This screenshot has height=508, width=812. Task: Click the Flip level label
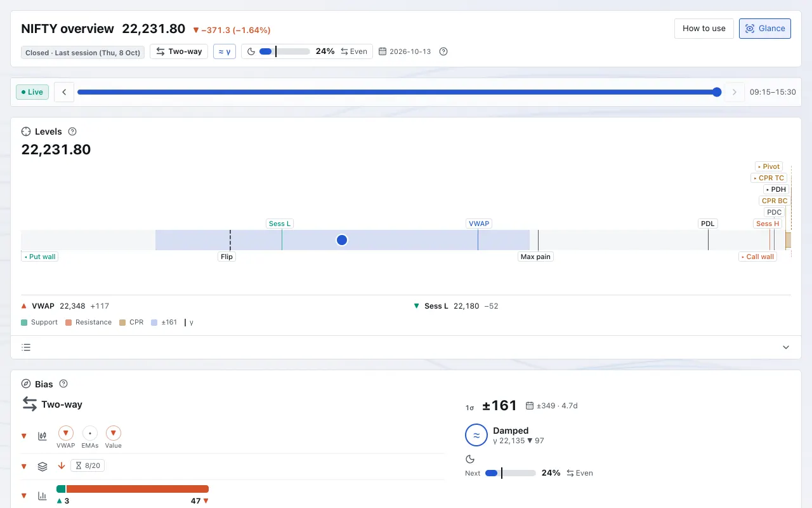click(226, 257)
